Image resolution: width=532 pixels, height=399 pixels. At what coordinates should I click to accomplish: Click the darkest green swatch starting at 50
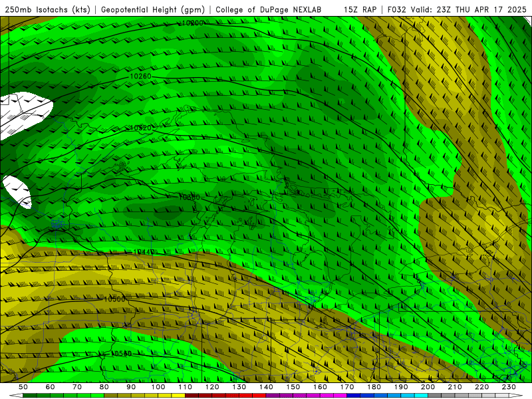click(30, 396)
